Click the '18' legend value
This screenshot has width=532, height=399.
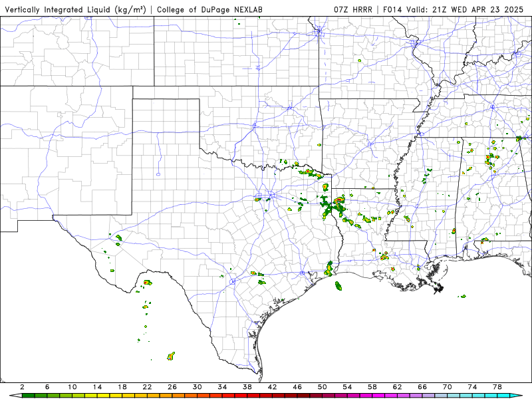click(122, 387)
